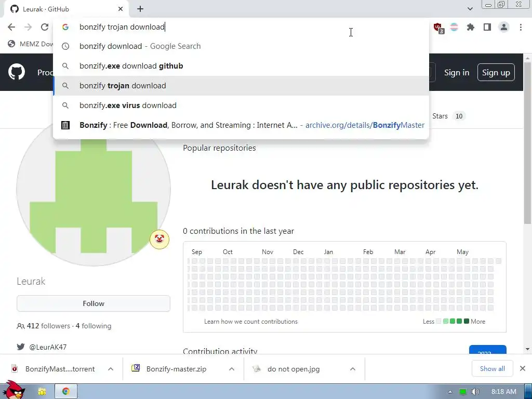Open the archive.org BonzifyMaster suggestion
This screenshot has width=532, height=399.
point(241,125)
